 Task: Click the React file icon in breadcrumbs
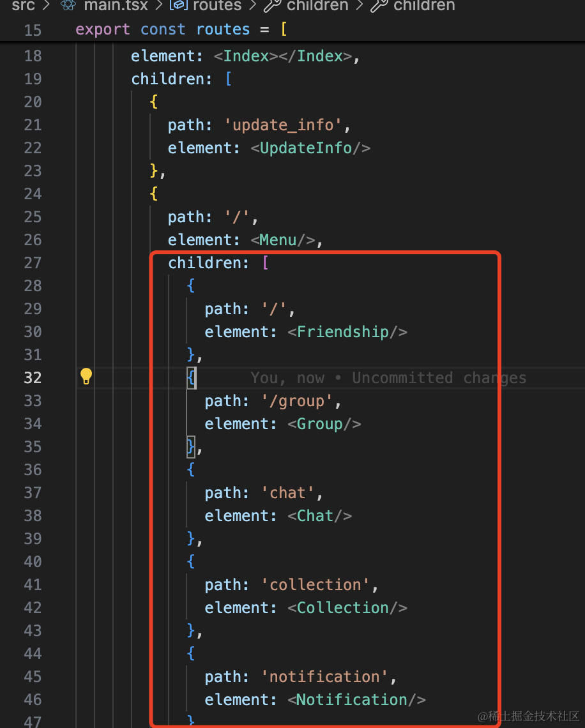[69, 6]
